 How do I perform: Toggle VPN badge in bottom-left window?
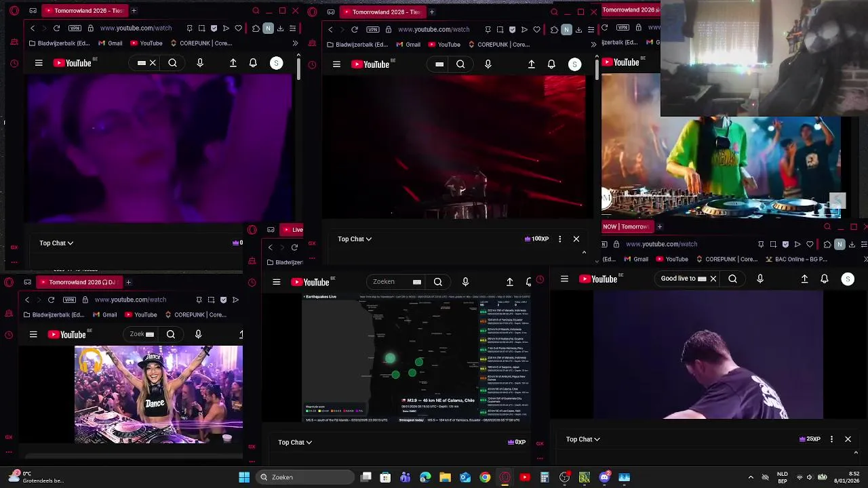pos(69,300)
